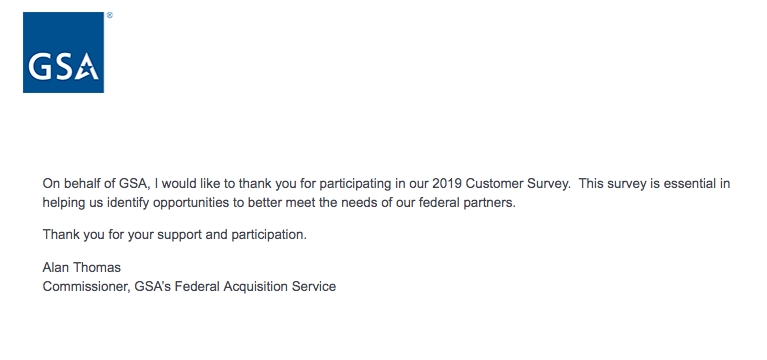Viewport: 767px width, 360px height.
Task: Click the phrase On behalf of GSA
Action: pos(97,184)
